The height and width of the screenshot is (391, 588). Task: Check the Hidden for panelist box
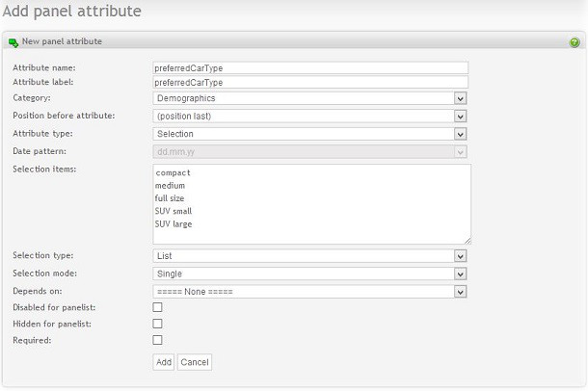[157, 324]
